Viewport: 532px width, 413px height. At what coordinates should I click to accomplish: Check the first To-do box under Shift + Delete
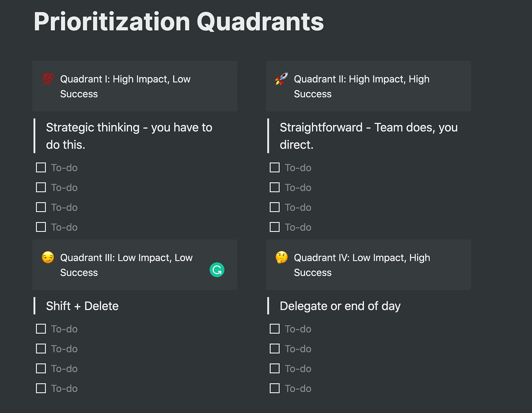coord(41,329)
